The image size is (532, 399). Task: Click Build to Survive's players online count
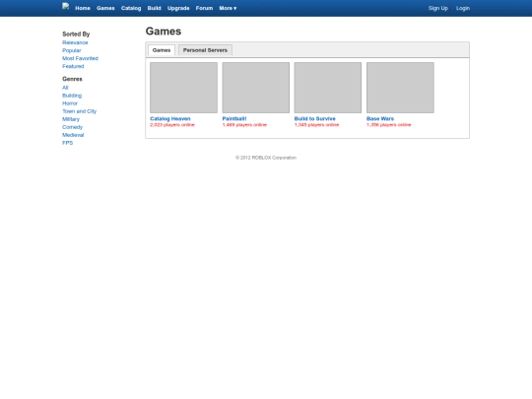point(316,125)
